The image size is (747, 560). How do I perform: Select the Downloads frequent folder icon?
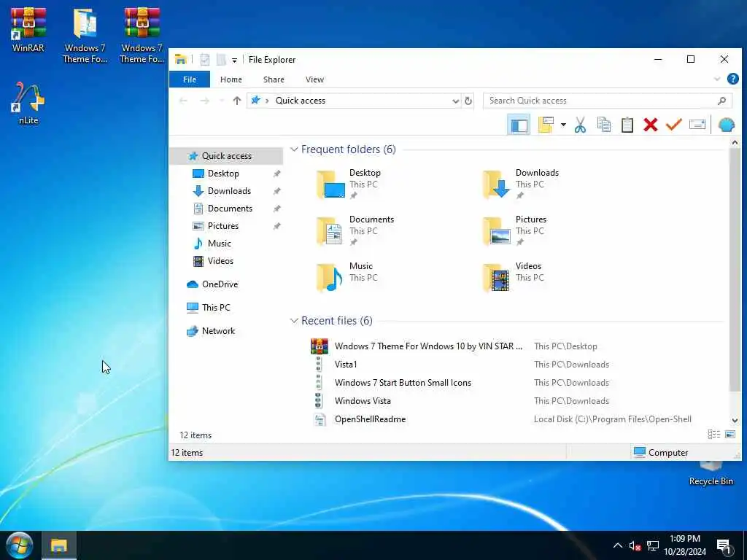coord(497,184)
